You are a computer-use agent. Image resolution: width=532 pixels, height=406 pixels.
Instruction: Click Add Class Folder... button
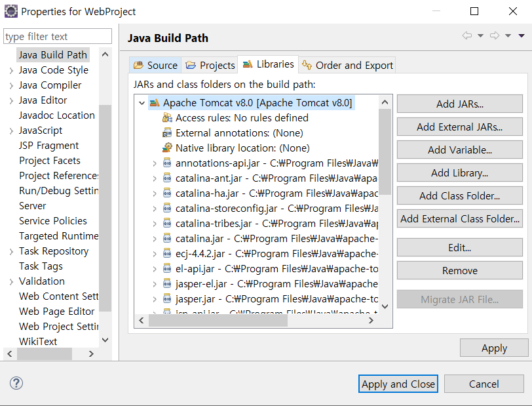[460, 195]
